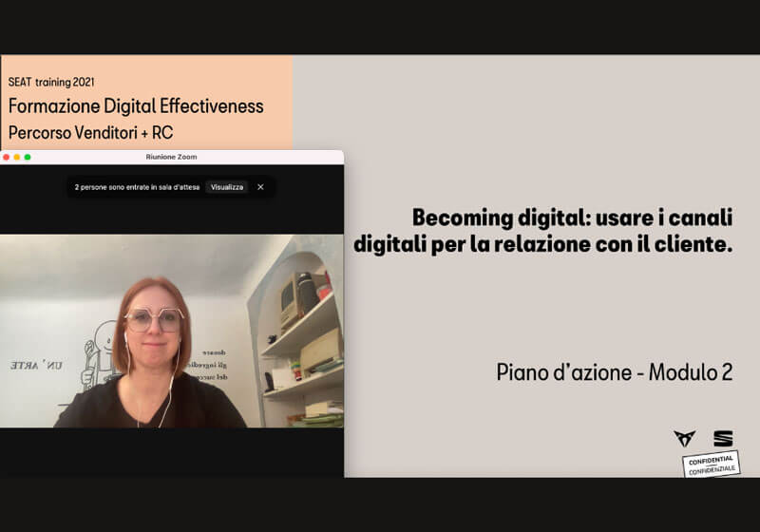
Task: Minimize Zoom window with yellow button
Action: 17,157
